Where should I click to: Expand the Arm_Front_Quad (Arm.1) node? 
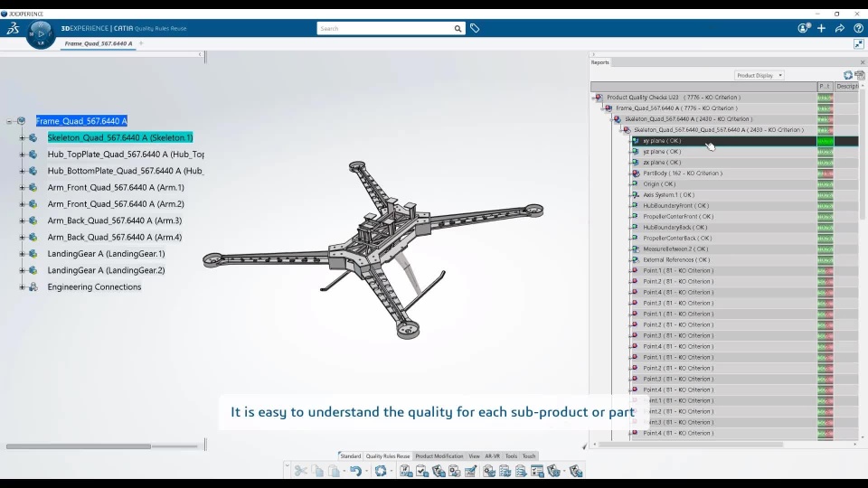(22, 188)
